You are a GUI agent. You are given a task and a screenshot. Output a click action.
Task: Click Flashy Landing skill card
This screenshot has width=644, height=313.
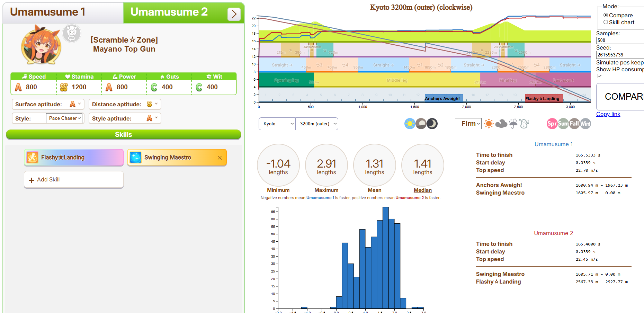coord(74,158)
